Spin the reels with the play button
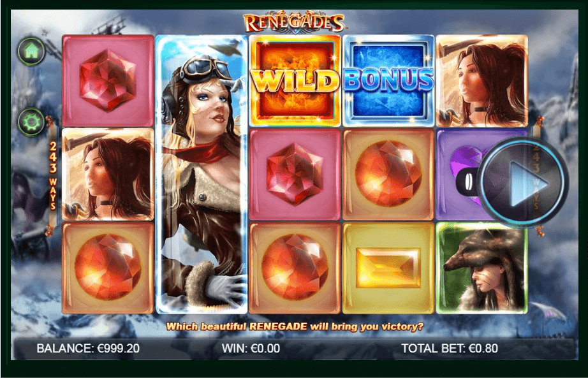588x378 pixels. [x=524, y=182]
